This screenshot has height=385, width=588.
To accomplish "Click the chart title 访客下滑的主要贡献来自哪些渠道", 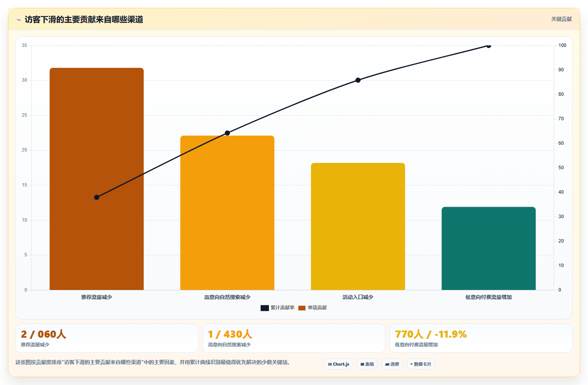I will [84, 19].
